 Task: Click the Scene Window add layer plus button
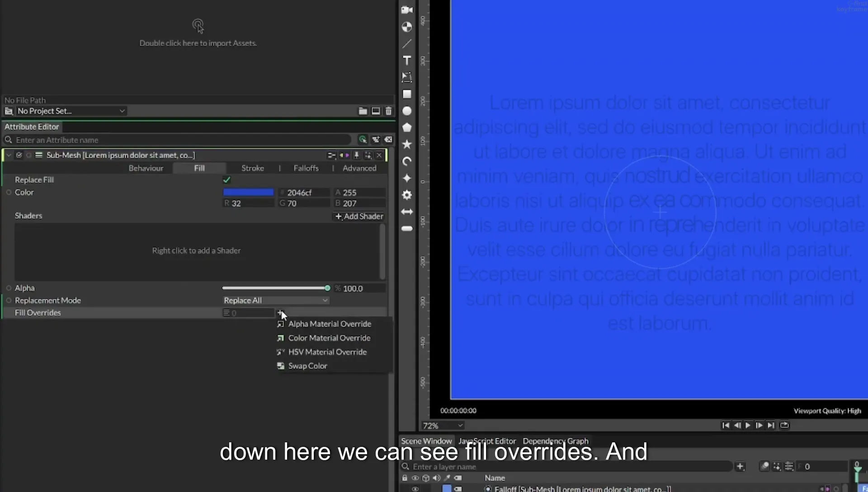click(x=740, y=466)
